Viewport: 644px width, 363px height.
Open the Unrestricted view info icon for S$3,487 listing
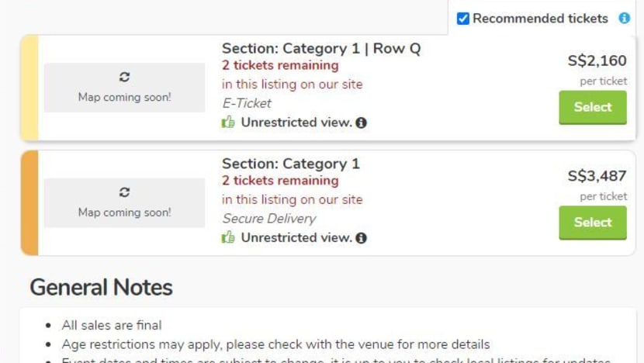coord(362,237)
